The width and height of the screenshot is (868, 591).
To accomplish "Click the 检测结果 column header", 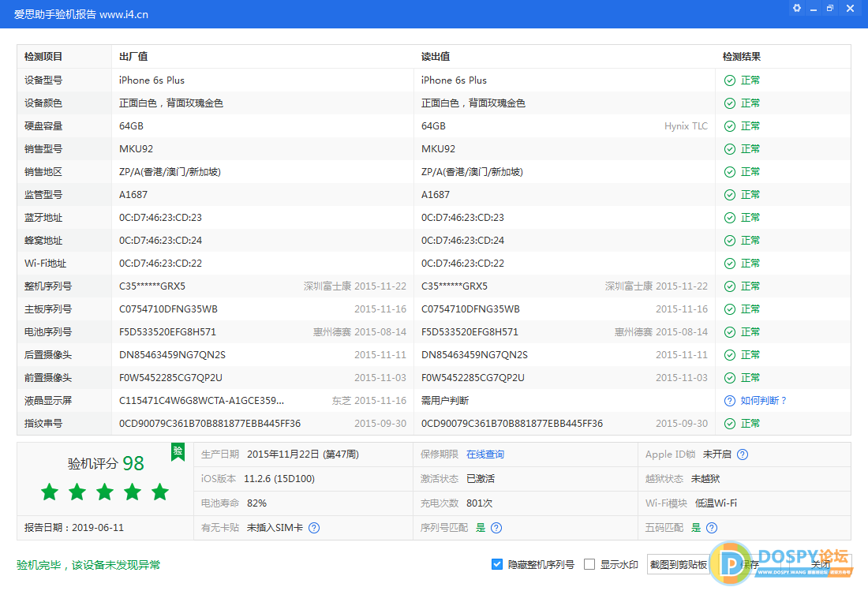I will click(742, 57).
